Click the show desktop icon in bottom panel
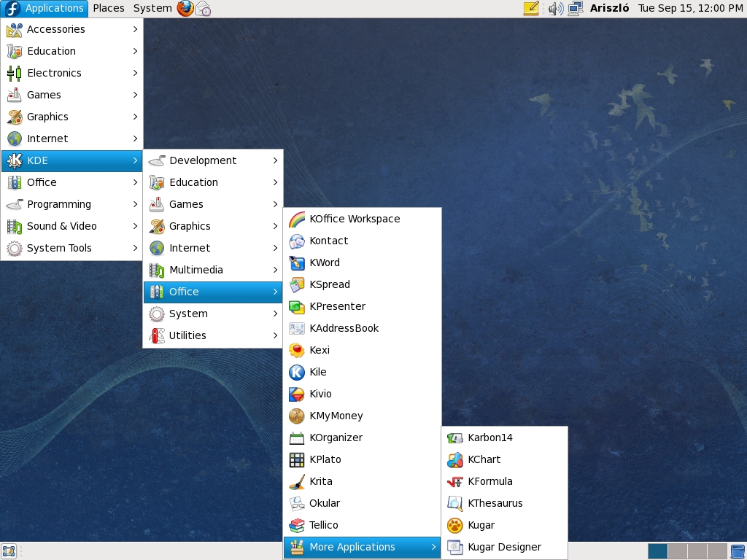The image size is (747, 560). [9, 551]
